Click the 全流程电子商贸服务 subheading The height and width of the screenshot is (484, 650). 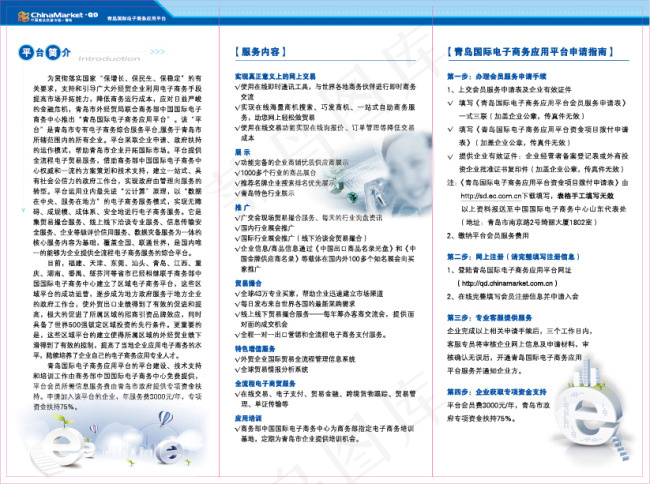click(x=265, y=384)
